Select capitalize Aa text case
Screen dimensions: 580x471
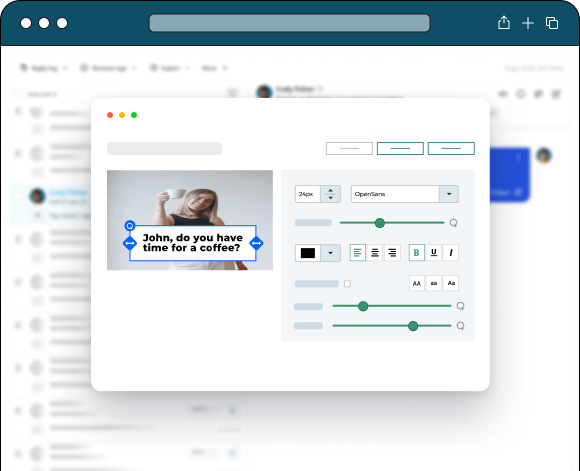451,283
